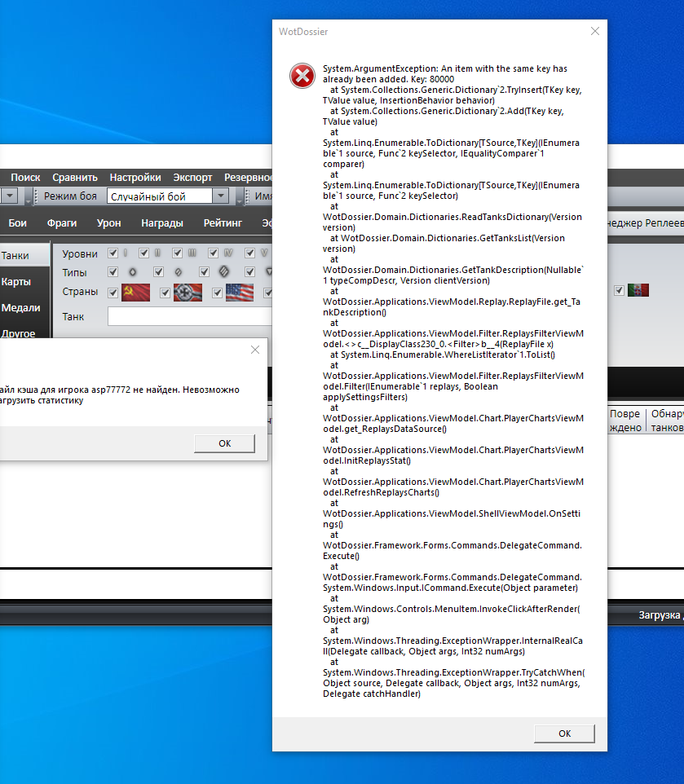Click the Загрузка status bar text
The width and height of the screenshot is (684, 784).
click(x=660, y=615)
